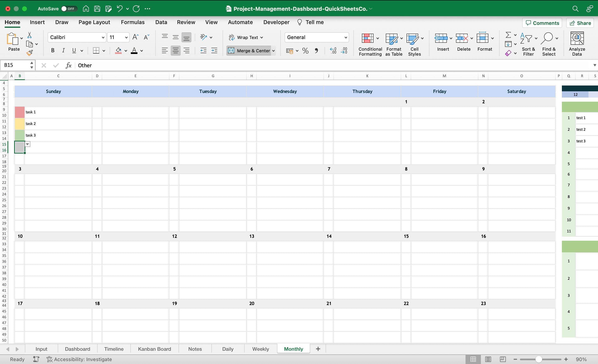
Task: Apply percent number format
Action: point(305,51)
